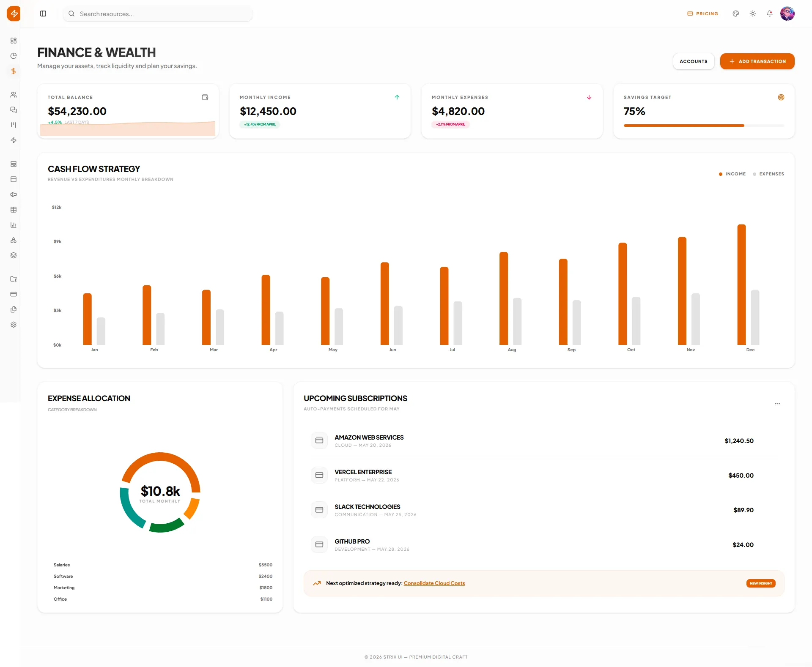Toggle light mode with sun icon
Image resolution: width=812 pixels, height=667 pixels.
753,14
